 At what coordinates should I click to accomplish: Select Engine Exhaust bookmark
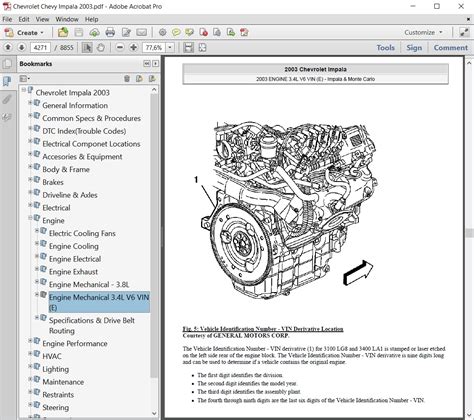pos(73,272)
